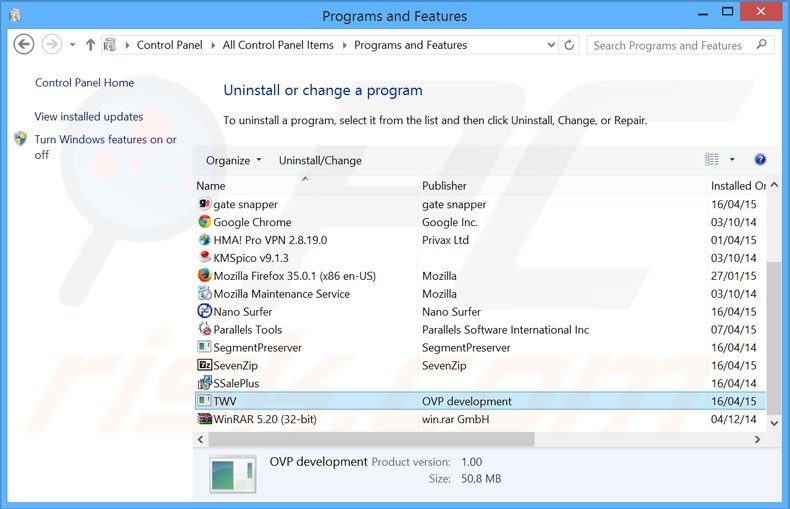Click the gate snapper program icon
This screenshot has width=790, height=509.
coord(204,204)
